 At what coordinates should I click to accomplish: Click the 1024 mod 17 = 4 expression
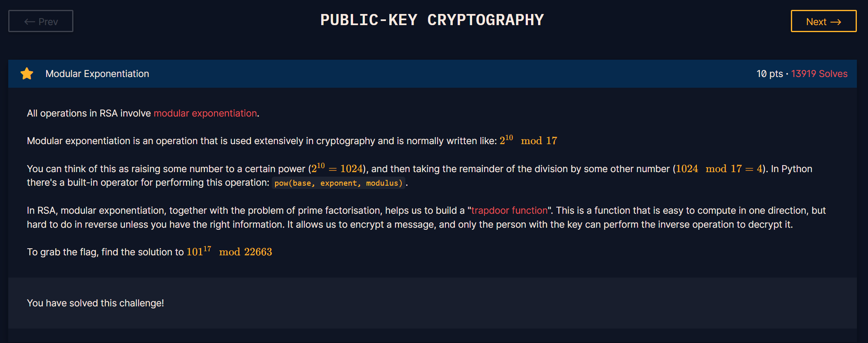[719, 169]
